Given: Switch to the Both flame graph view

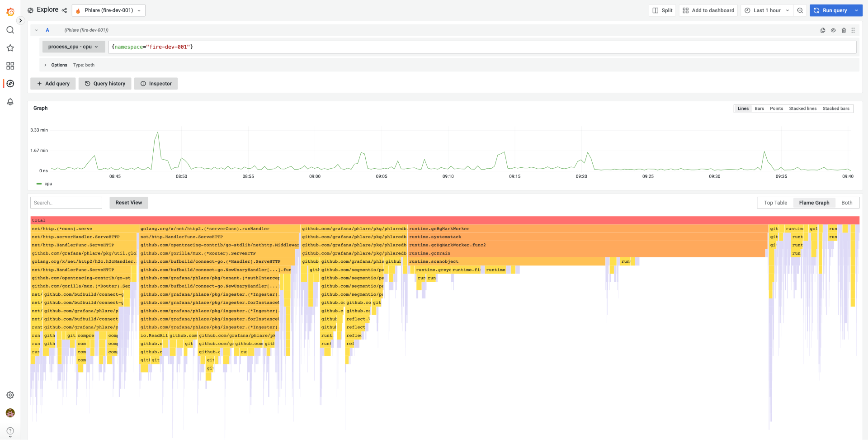Looking at the screenshot, I should (846, 203).
